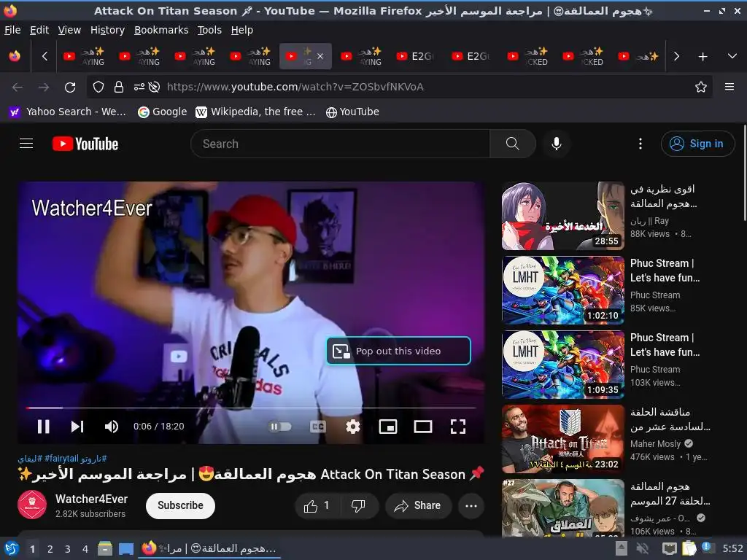Open Firefox application hamburger menu

click(729, 87)
